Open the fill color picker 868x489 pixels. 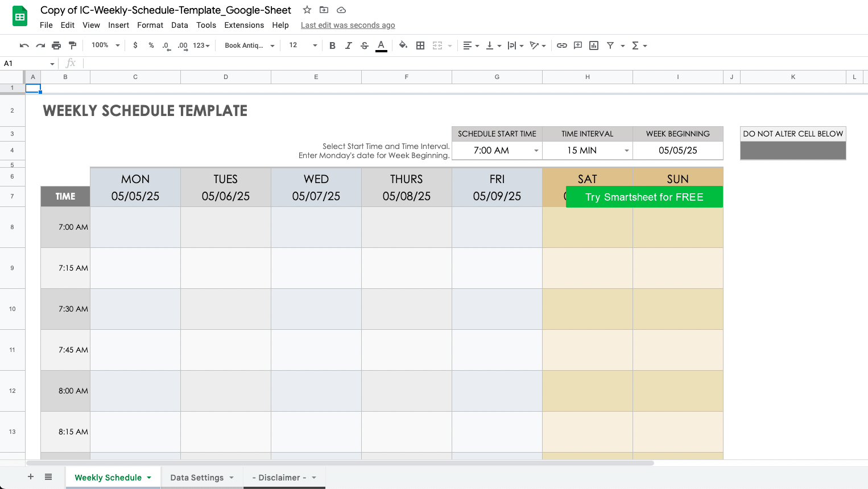(403, 45)
